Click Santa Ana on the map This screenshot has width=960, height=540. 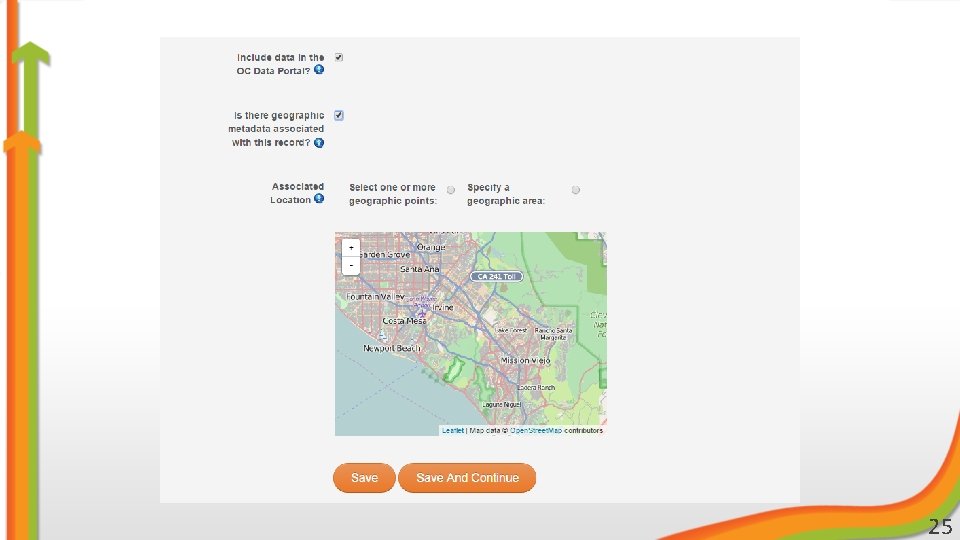coord(419,269)
